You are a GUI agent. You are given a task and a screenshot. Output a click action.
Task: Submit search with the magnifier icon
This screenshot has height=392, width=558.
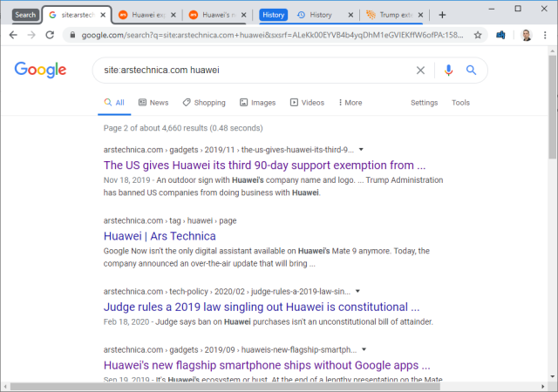[471, 70]
